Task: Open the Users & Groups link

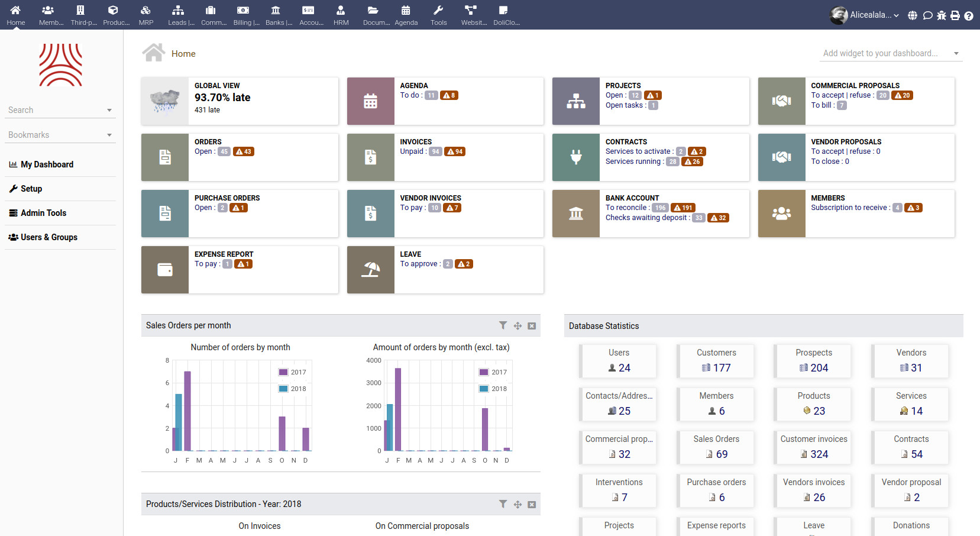Action: [x=48, y=237]
